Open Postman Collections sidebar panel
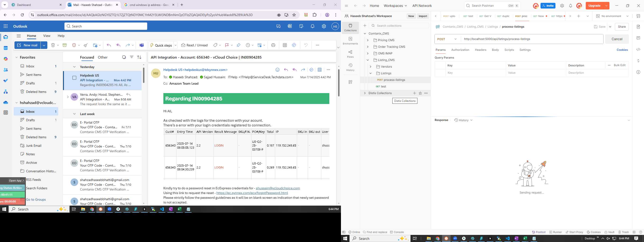This screenshot has width=644, height=242. [350, 27]
